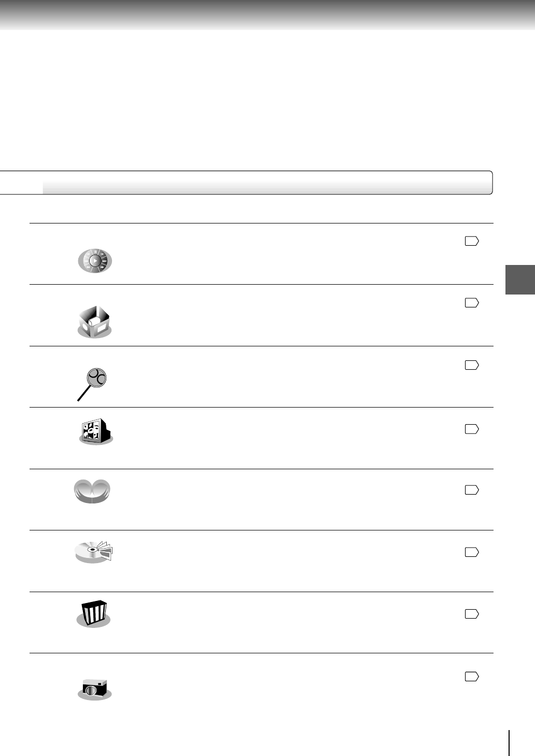Select the disc with cards icon

(x=94, y=552)
